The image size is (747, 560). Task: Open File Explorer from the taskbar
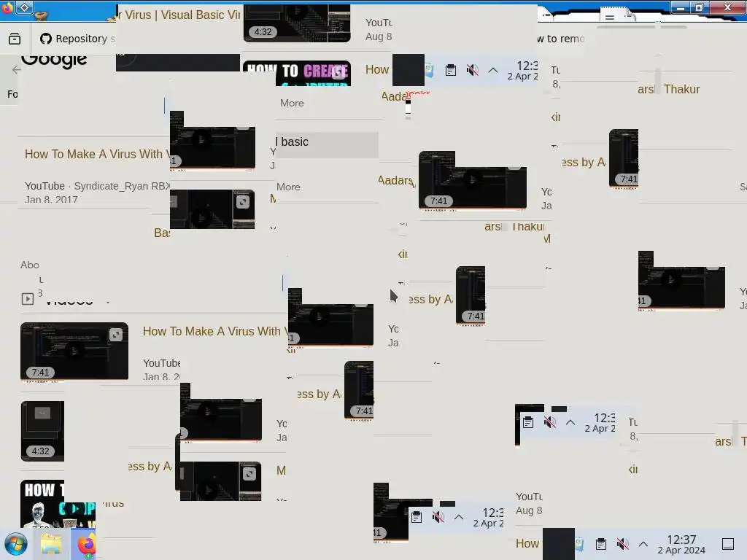[x=51, y=544]
